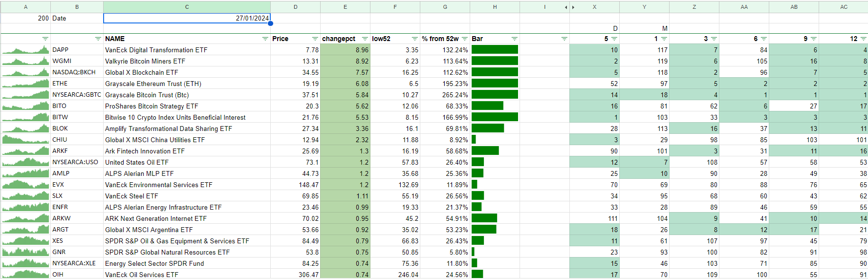
Task: Click the price 306.47 in the OIH row
Action: pos(295,275)
